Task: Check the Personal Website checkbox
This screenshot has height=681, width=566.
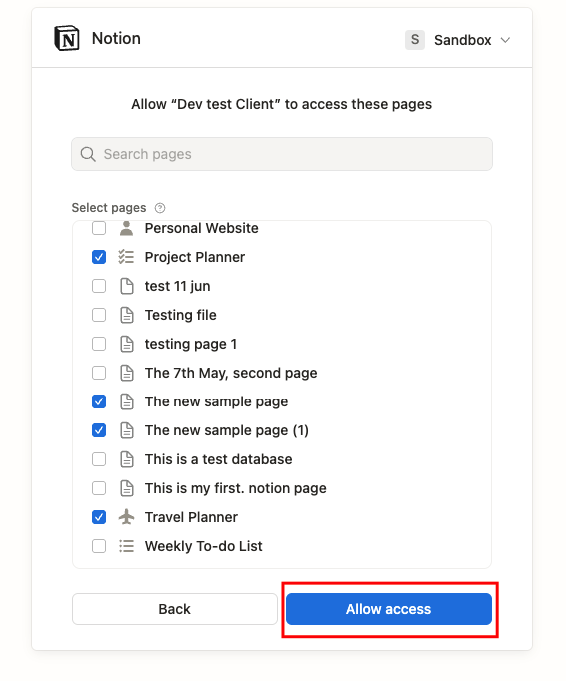Action: coord(99,228)
